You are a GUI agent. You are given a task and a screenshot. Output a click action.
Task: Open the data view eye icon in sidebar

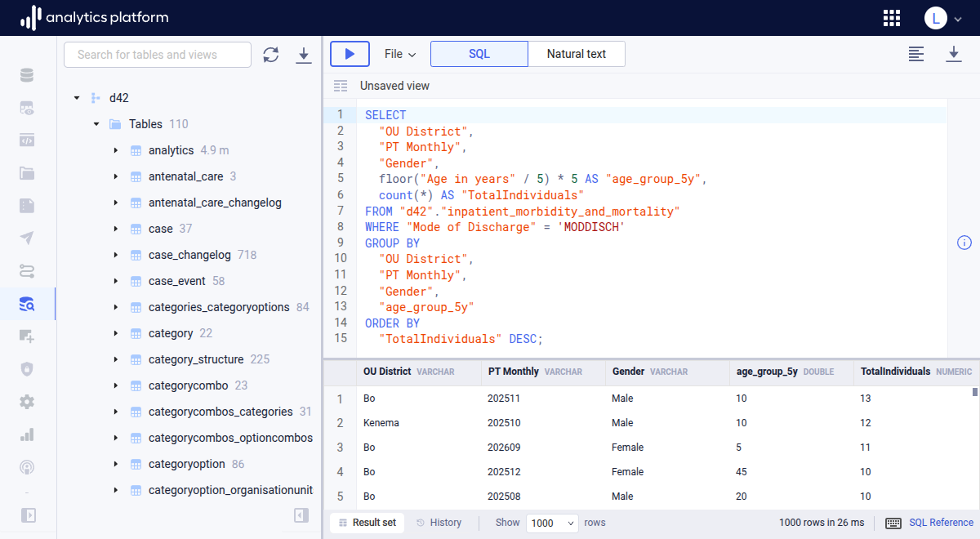pos(27,108)
